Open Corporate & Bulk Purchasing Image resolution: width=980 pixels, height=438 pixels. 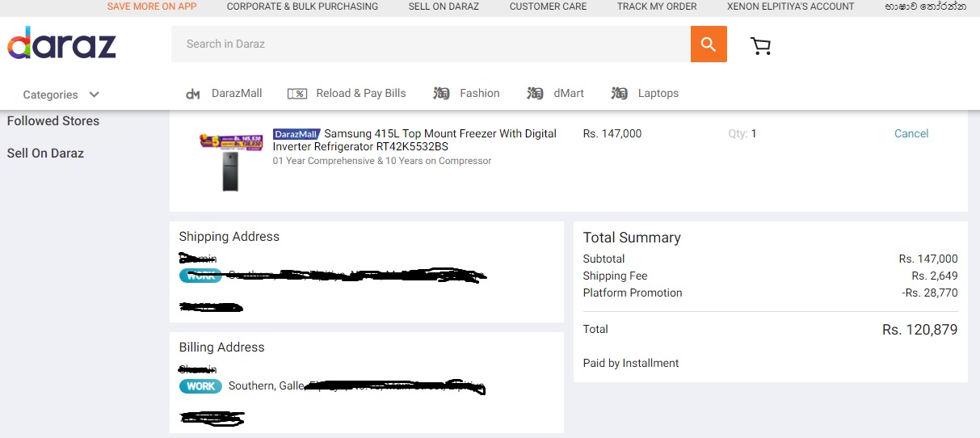click(x=302, y=6)
